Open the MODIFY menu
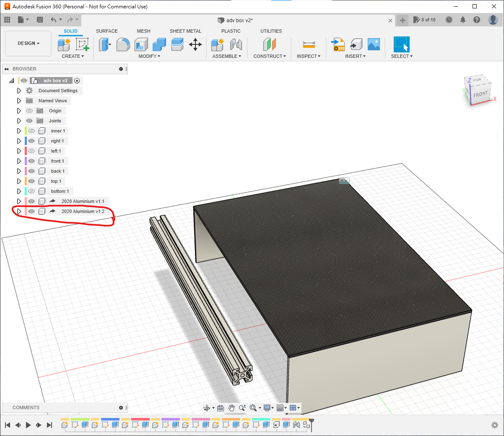The width and height of the screenshot is (504, 436). point(149,56)
